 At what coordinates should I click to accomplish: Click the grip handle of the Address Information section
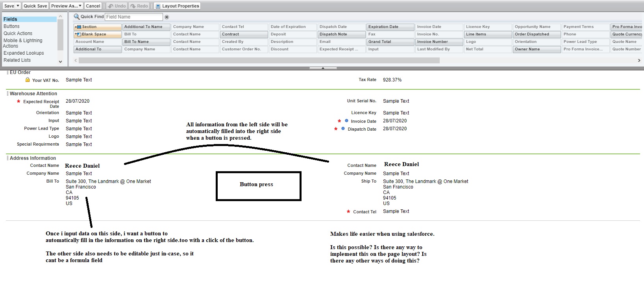pyautogui.click(x=7, y=158)
